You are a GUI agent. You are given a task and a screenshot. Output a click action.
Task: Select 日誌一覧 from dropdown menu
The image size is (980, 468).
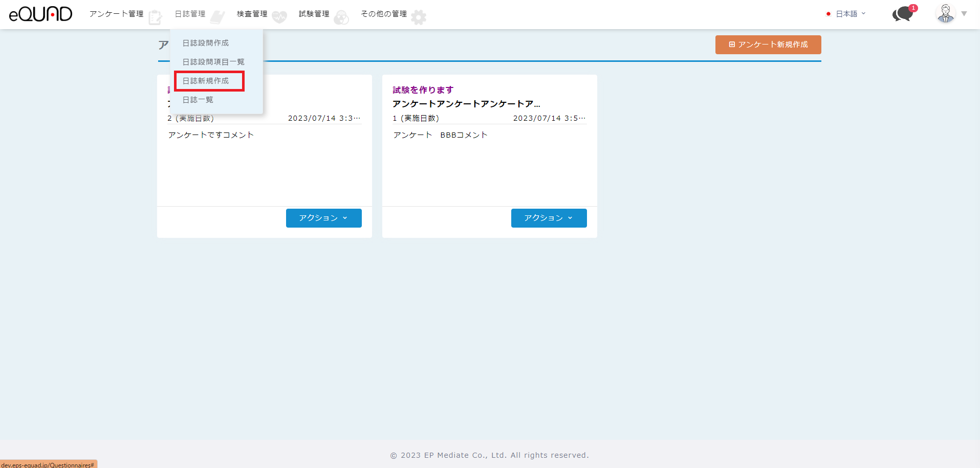[x=198, y=100]
